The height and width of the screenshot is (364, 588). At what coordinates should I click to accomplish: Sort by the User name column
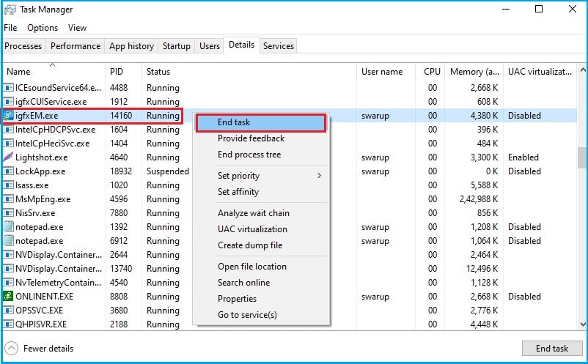coord(386,72)
